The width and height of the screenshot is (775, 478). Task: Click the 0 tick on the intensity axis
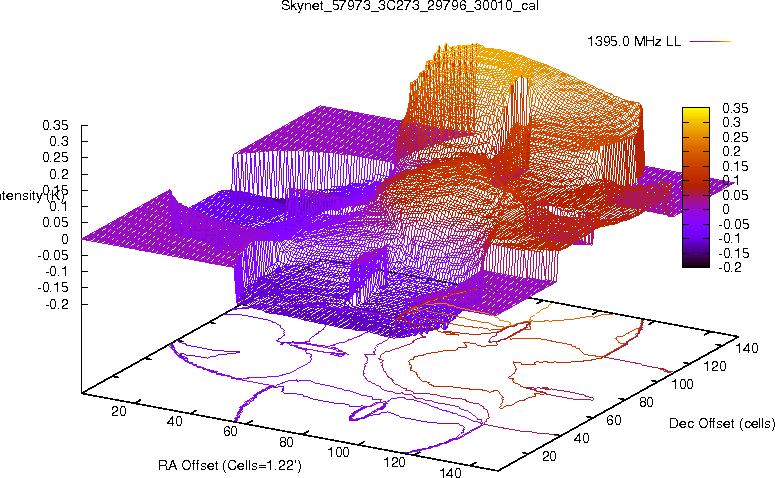coord(65,239)
